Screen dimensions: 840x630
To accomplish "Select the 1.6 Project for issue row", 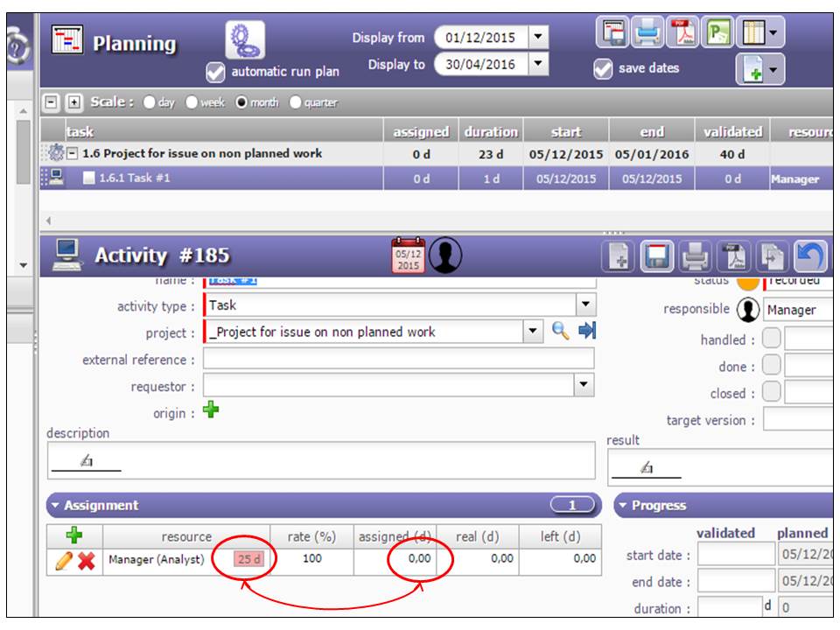I will click(437, 154).
